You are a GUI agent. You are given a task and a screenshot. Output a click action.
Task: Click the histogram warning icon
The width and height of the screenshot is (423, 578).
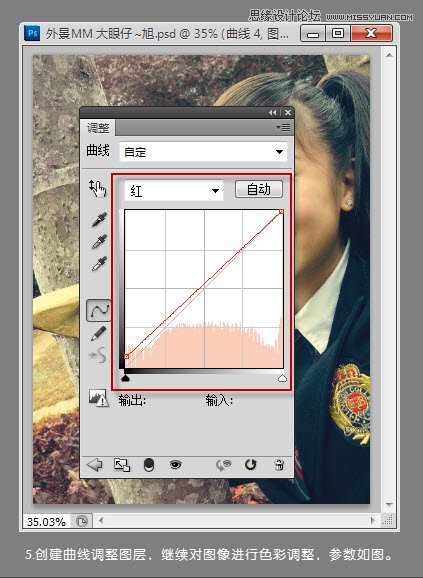point(98,398)
